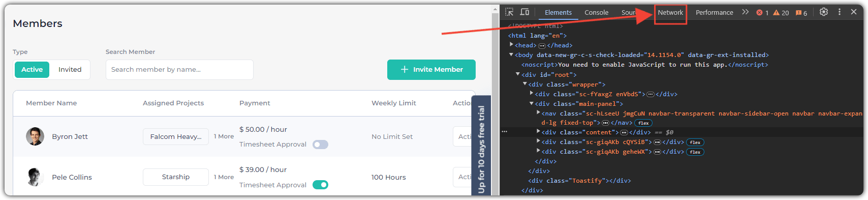Screen dimensions: 868x200
Task: Click the Invite Member button
Action: click(431, 70)
